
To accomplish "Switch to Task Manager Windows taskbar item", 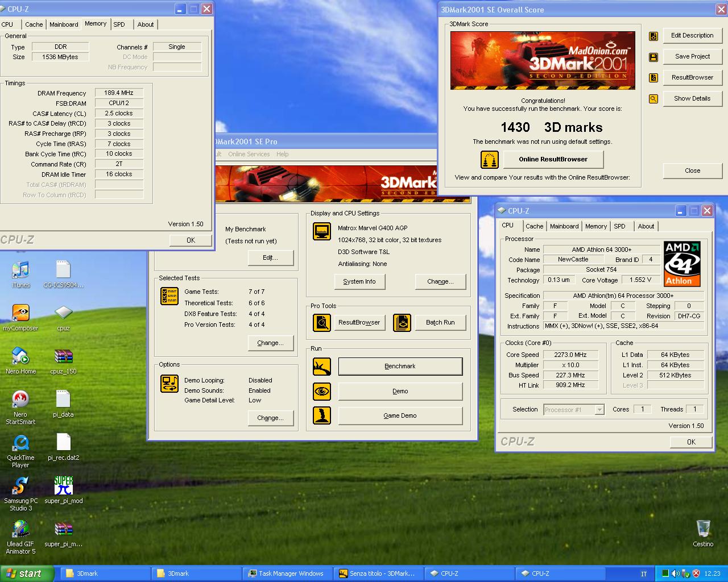I will pyautogui.click(x=287, y=573).
